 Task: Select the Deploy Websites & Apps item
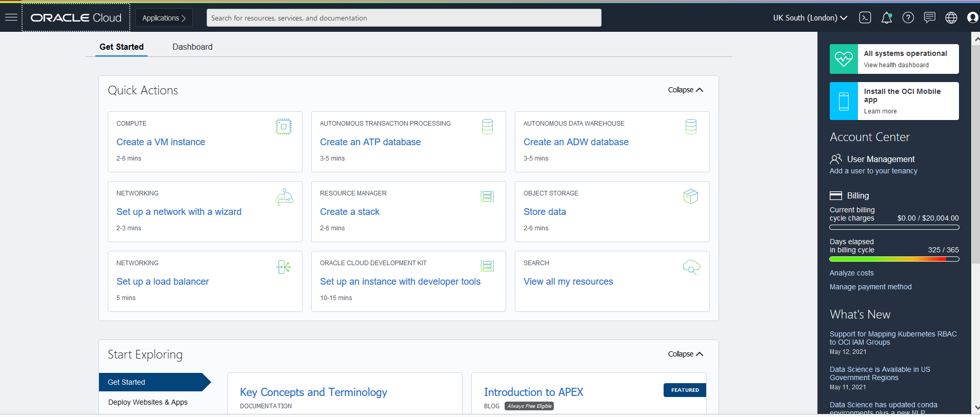tap(148, 402)
